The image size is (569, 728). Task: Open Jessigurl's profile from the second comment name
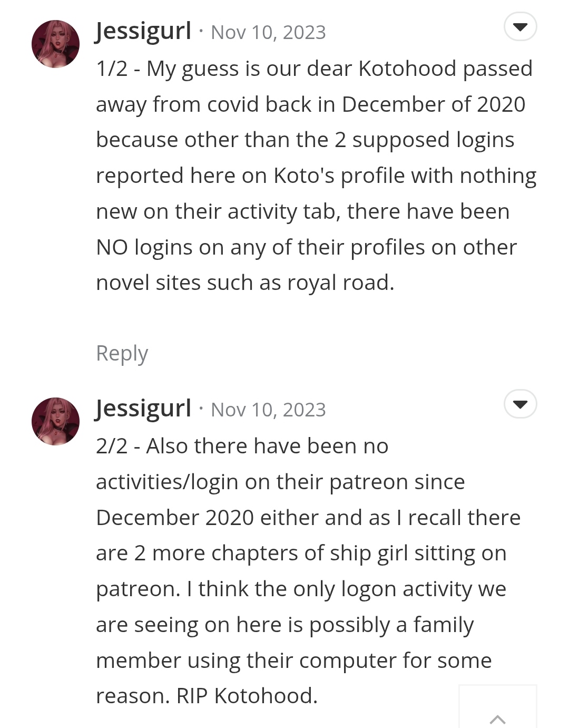tap(143, 409)
